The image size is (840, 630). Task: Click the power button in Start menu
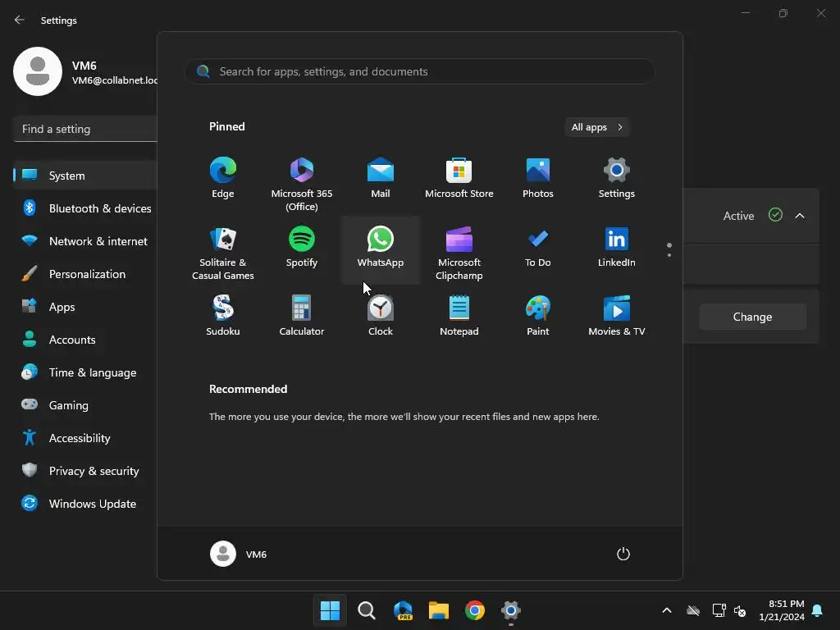coord(623,554)
